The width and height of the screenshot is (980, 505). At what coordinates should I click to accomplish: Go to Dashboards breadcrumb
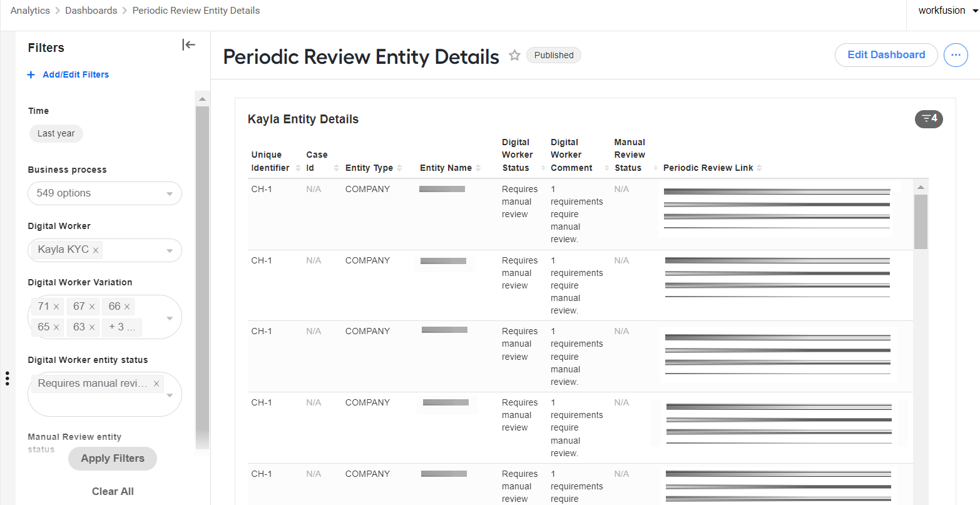[91, 11]
